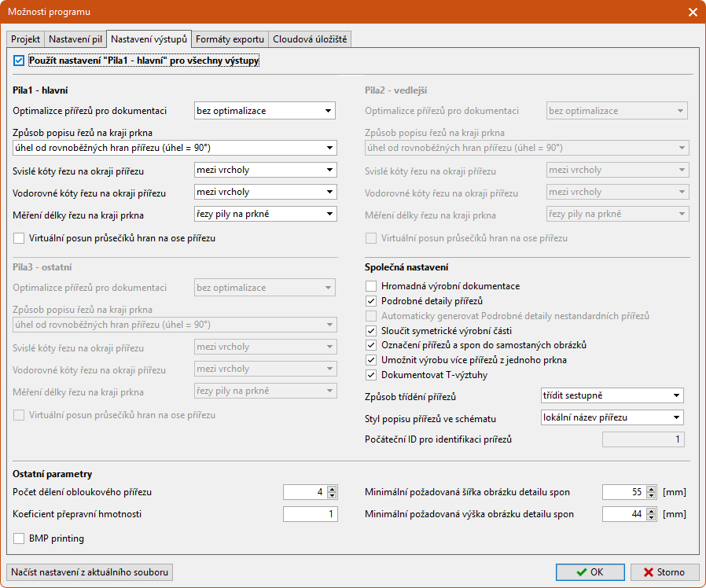
Task: Open Optimalizce přířezů dropdown for Pila1
Action: pyautogui.click(x=265, y=111)
